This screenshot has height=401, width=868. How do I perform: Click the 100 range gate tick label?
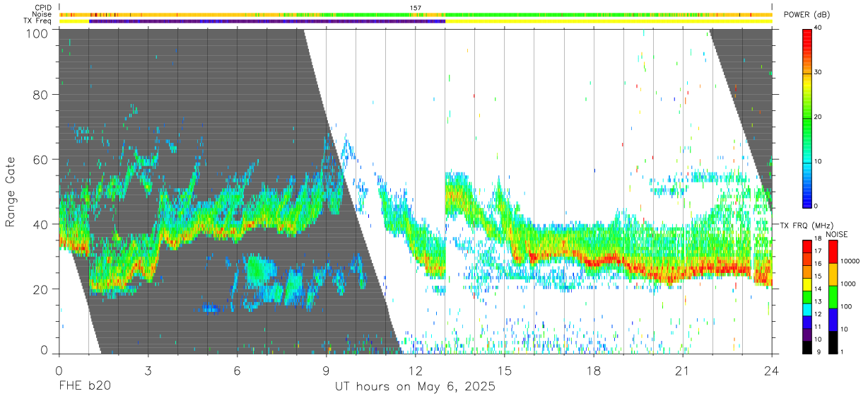(38, 33)
